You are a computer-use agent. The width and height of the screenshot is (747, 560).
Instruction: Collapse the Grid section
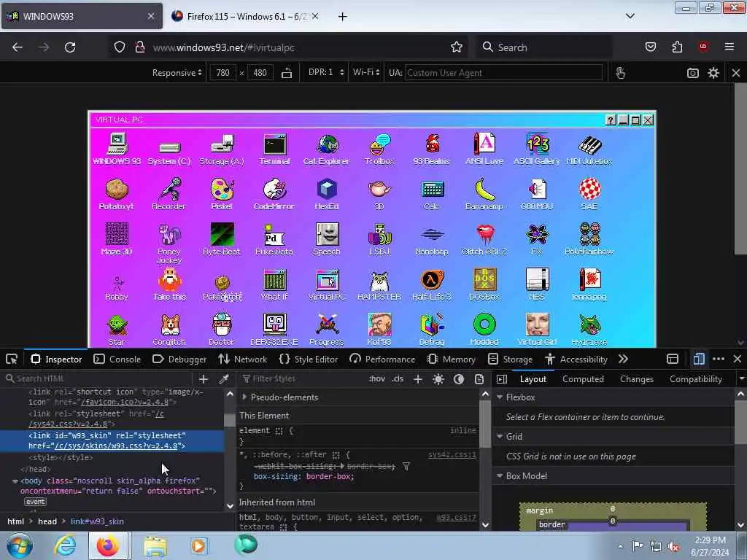tap(500, 436)
